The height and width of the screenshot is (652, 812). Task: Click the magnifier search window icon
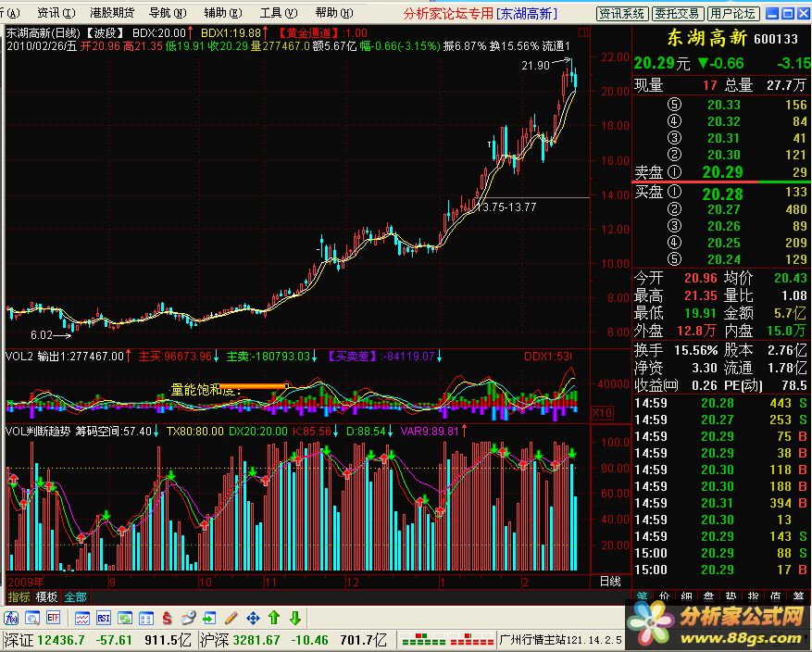tap(32, 618)
